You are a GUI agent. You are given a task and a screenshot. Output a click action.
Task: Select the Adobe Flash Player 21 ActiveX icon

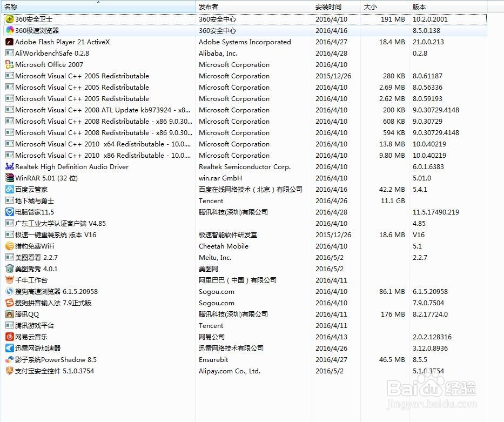(10, 42)
